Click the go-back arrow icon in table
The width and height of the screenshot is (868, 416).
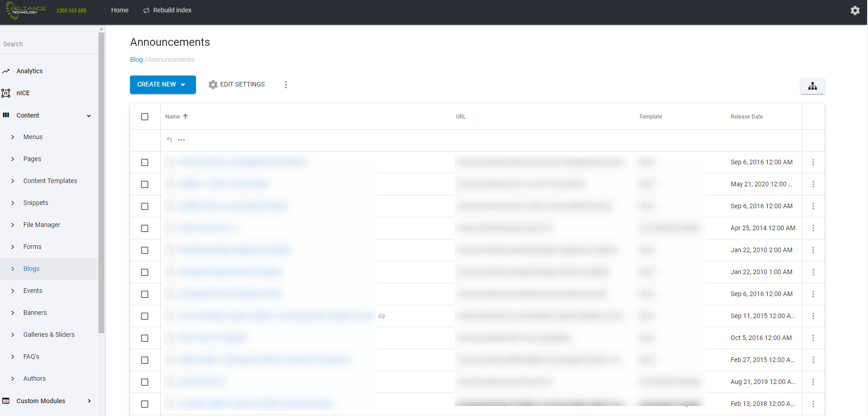coord(169,140)
